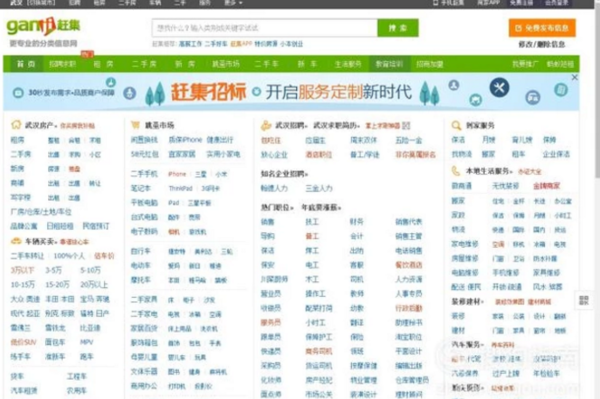Open the 企业保洁 link

(x=556, y=154)
